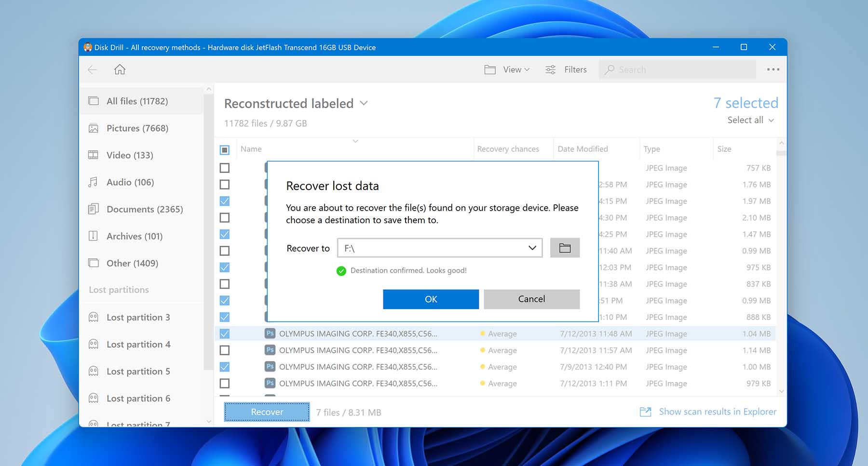Click the Lost partition 3 ghost icon

(94, 317)
